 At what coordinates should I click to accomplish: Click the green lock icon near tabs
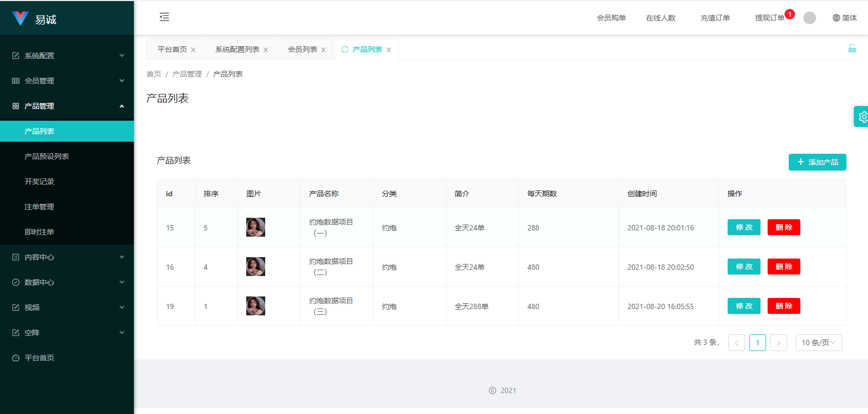(x=852, y=49)
